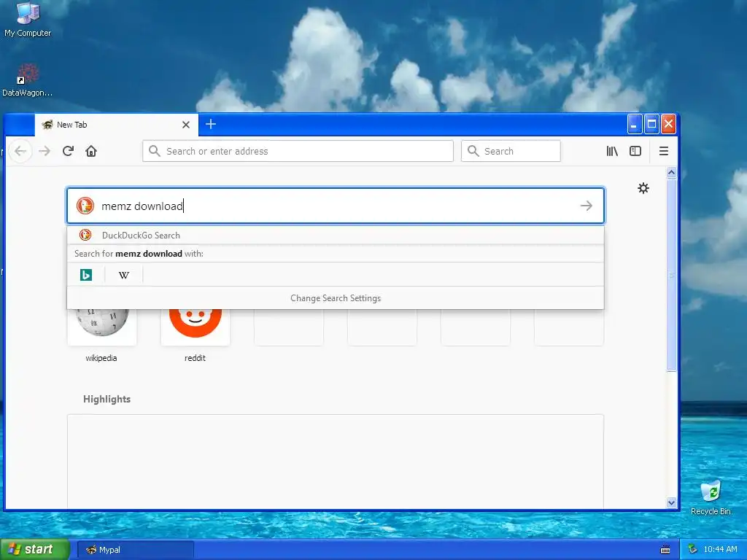
Task: Search with the Wikipedia W icon
Action: coord(124,275)
